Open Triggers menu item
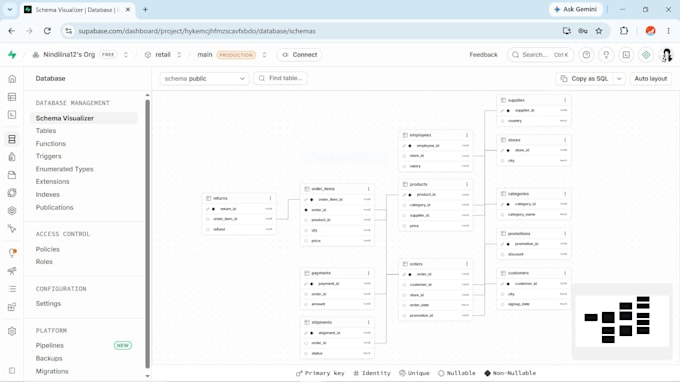The height and width of the screenshot is (382, 680). [x=49, y=156]
